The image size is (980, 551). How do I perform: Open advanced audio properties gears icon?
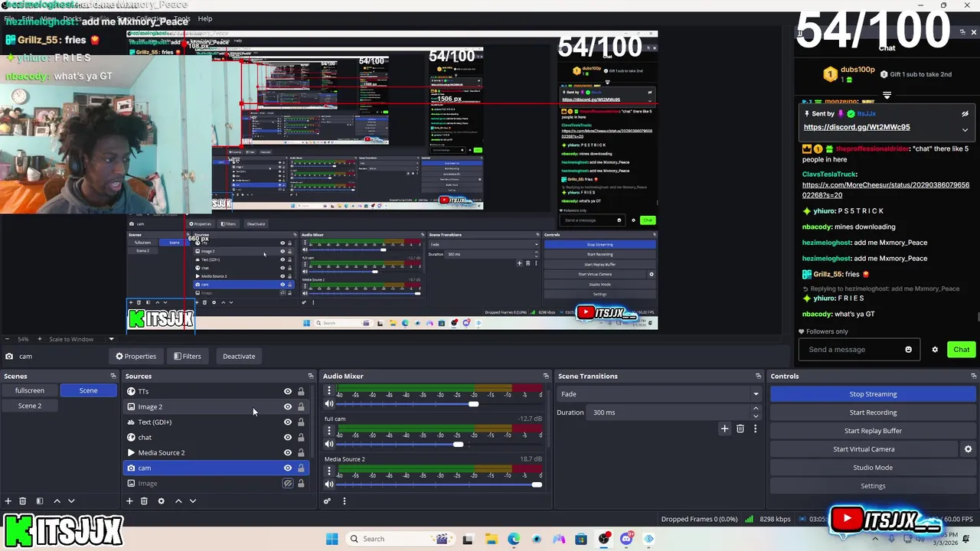tap(327, 501)
